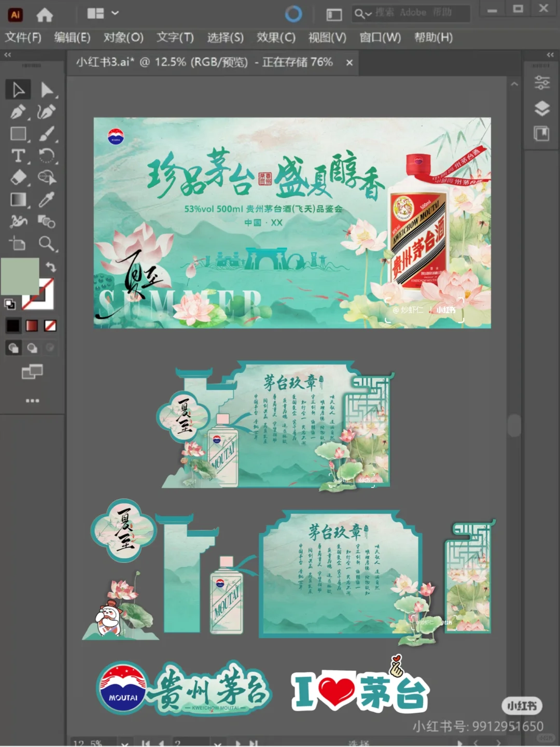The height and width of the screenshot is (747, 560).
Task: Click the Ai application logo
Action: click(x=15, y=15)
